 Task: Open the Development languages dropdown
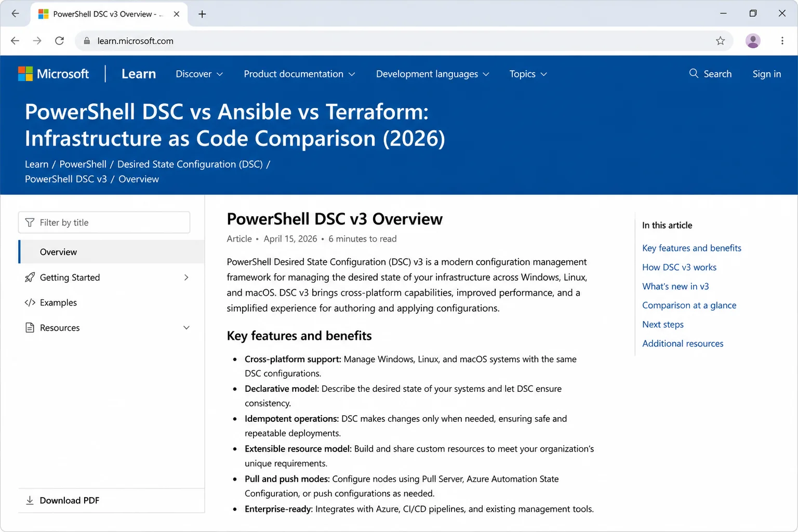[x=433, y=74]
